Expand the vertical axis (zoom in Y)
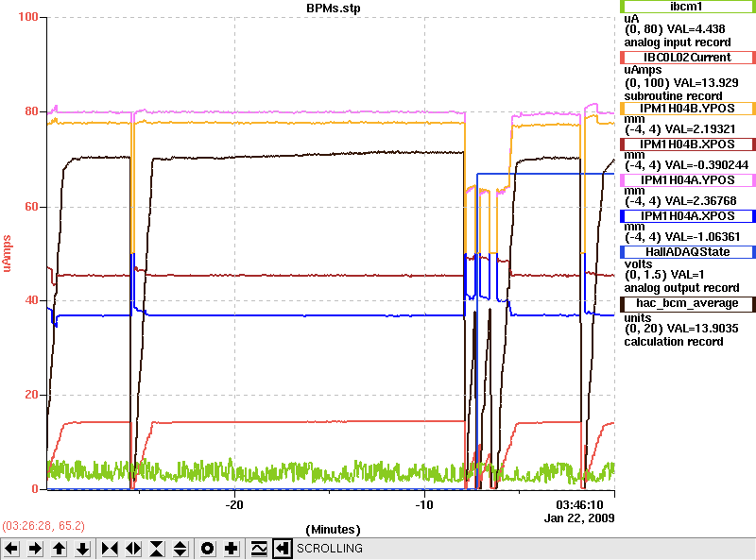The height and width of the screenshot is (560, 756). coord(180,549)
